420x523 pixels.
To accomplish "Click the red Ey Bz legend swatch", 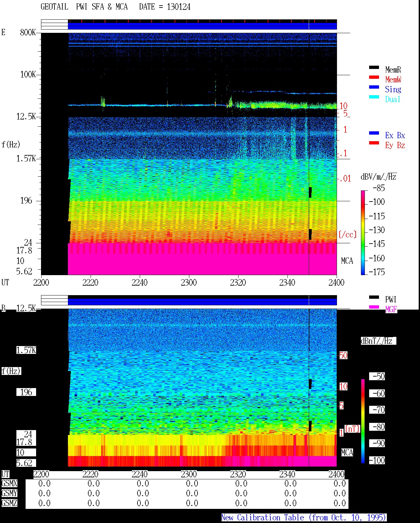I will pos(374,143).
